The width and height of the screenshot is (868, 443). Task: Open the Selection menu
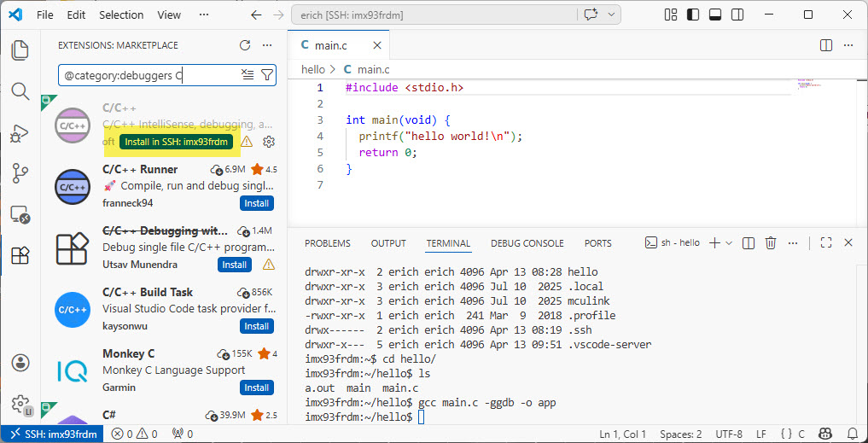point(121,15)
